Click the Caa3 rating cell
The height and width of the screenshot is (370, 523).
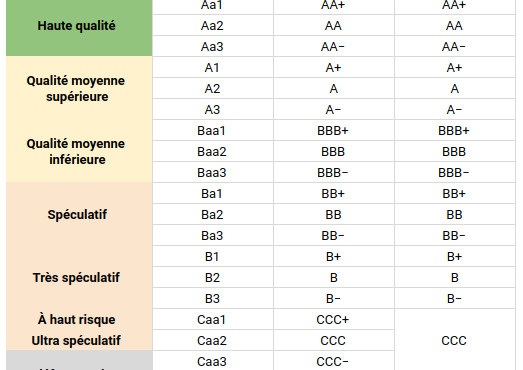[x=213, y=361]
